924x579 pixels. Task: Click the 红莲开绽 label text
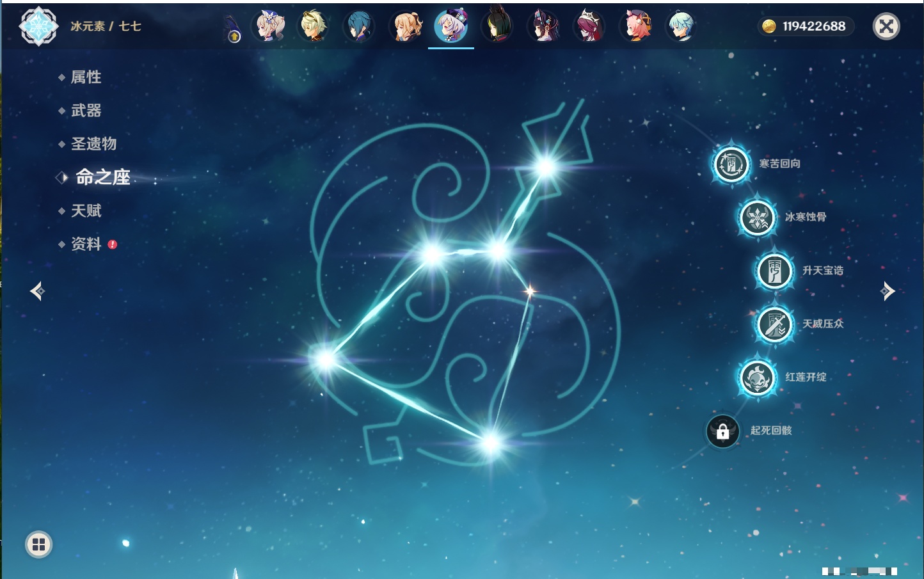[x=806, y=377]
